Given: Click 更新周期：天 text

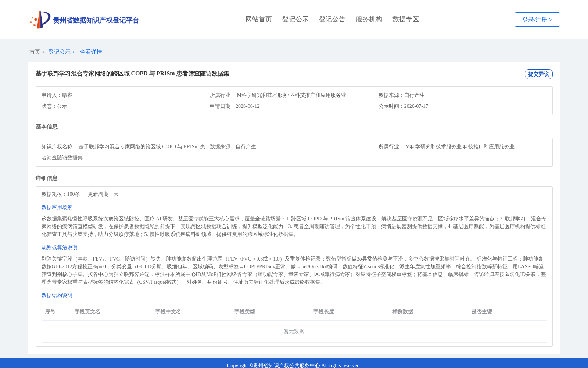Looking at the screenshot, I should click(x=103, y=194).
